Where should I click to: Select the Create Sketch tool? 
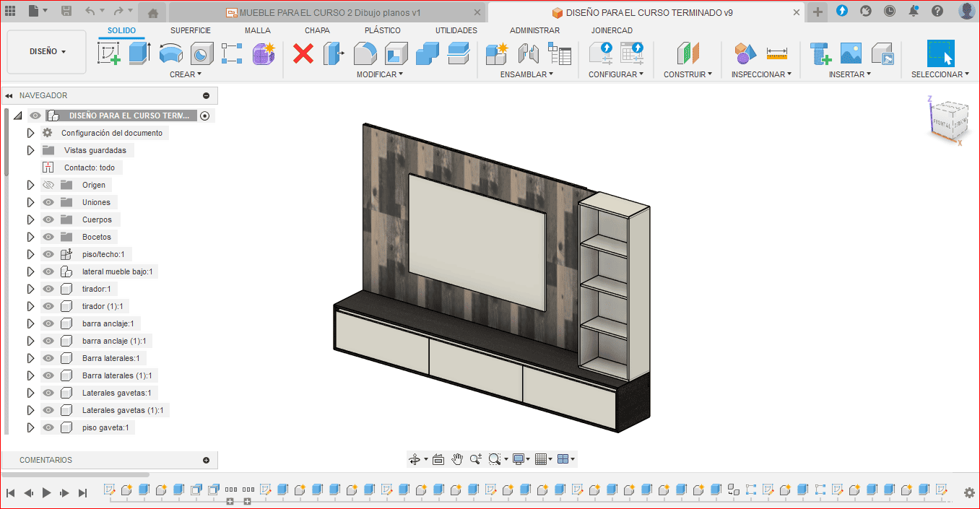[x=109, y=53]
